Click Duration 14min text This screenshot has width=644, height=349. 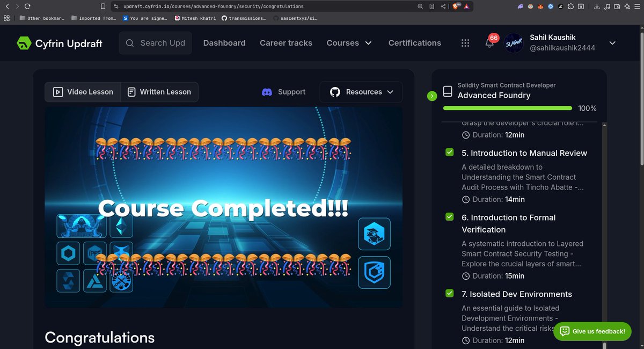pyautogui.click(x=493, y=199)
